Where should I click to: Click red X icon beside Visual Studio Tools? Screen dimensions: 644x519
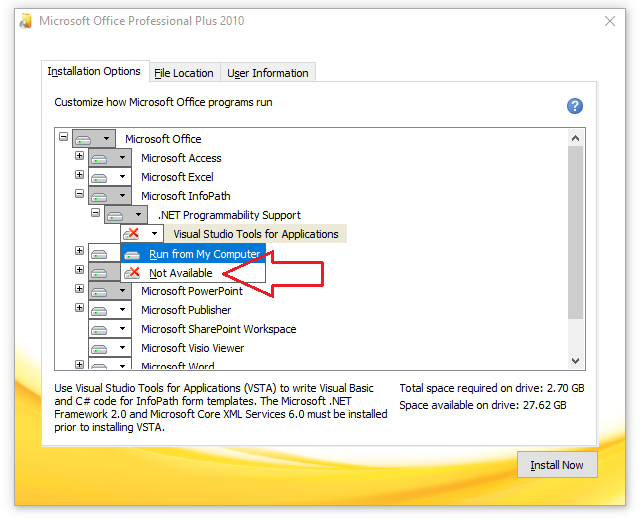tap(131, 234)
